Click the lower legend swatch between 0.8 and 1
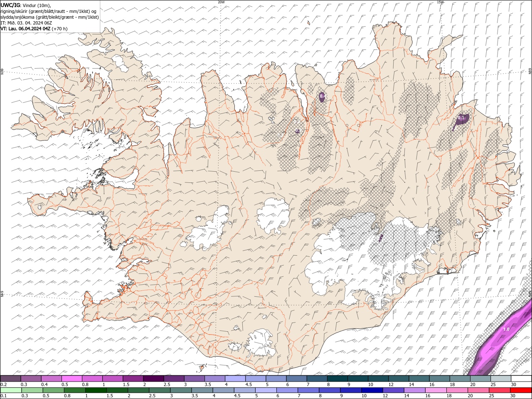 coord(74,390)
